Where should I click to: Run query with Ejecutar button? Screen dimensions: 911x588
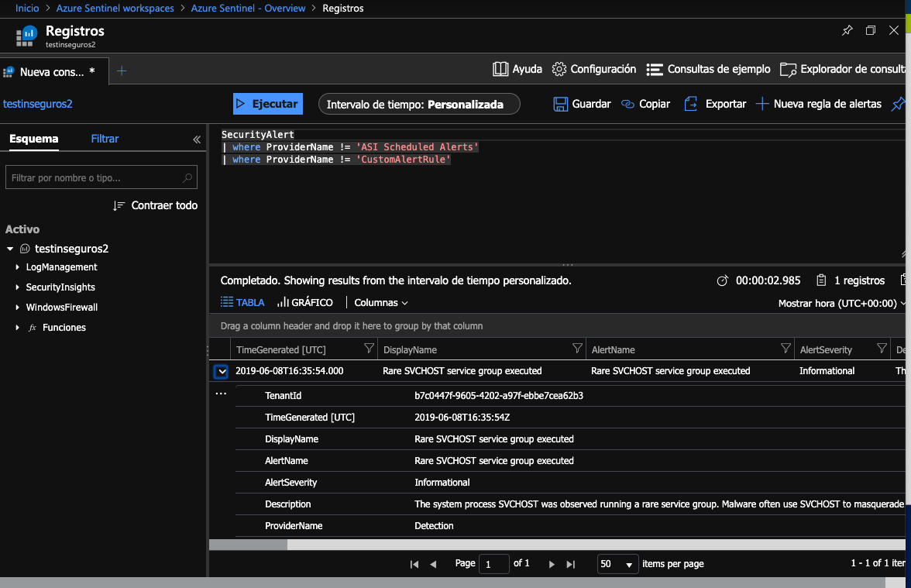pyautogui.click(x=267, y=104)
